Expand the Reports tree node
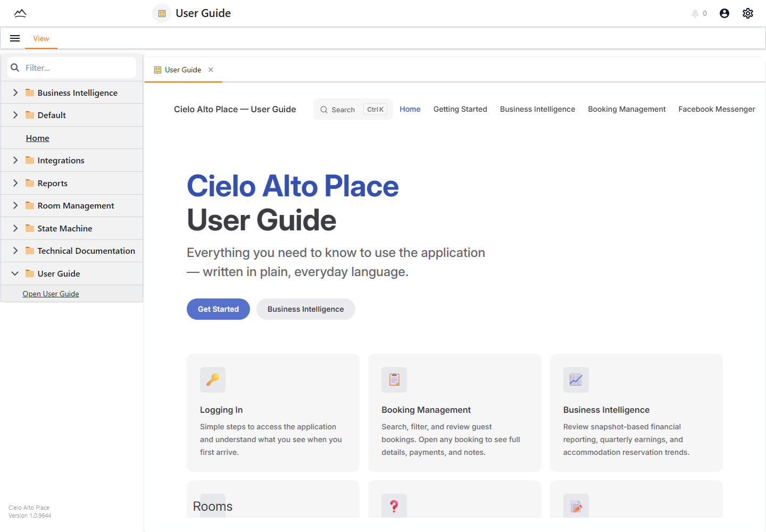 coord(15,183)
